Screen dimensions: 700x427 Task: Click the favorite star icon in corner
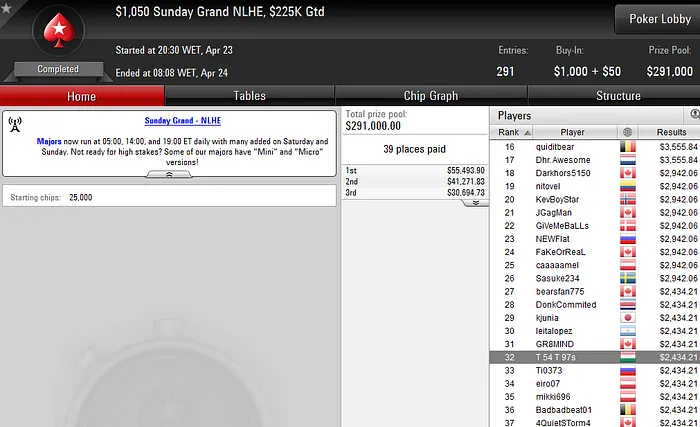click(x=6, y=8)
